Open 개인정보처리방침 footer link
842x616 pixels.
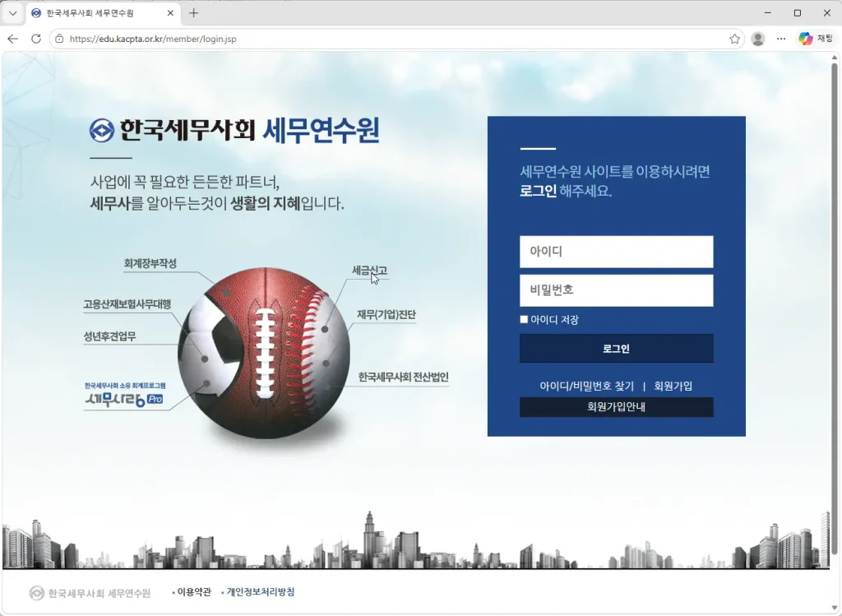click(261, 592)
